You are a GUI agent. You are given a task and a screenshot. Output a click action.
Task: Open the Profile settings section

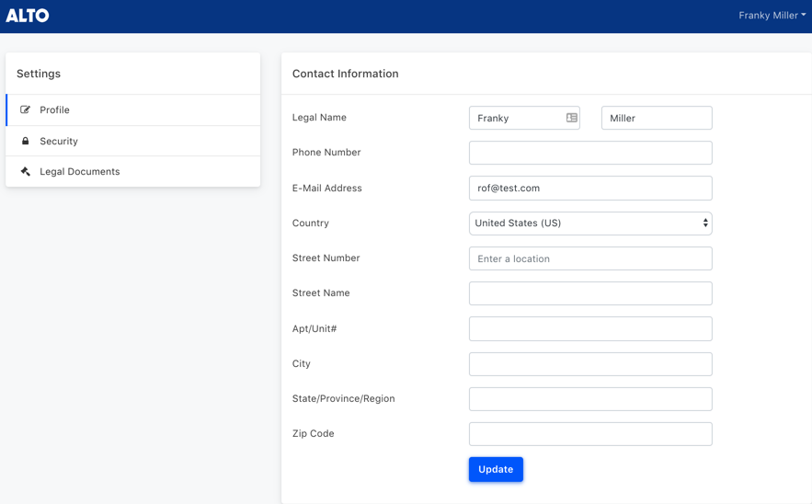[133, 109]
